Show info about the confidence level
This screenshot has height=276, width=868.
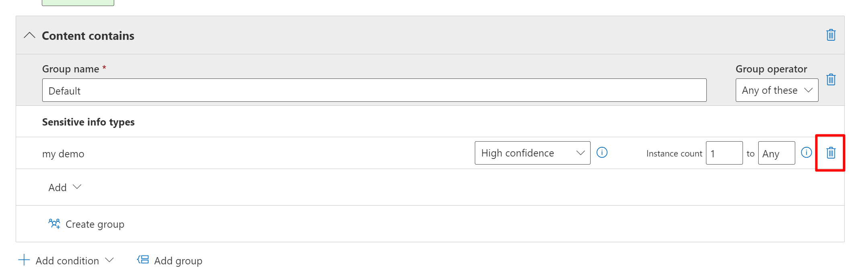(x=602, y=152)
